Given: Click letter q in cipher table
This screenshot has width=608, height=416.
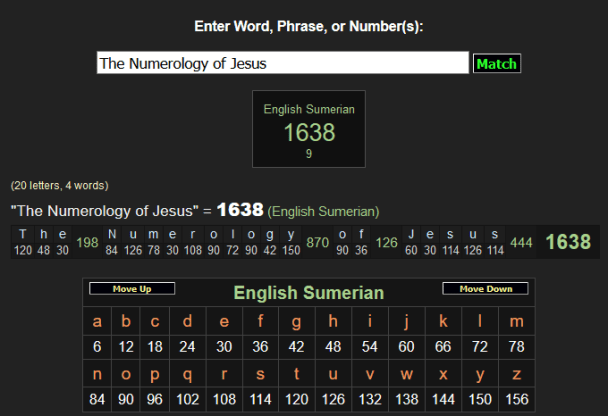Looking at the screenshot, I should (187, 374).
